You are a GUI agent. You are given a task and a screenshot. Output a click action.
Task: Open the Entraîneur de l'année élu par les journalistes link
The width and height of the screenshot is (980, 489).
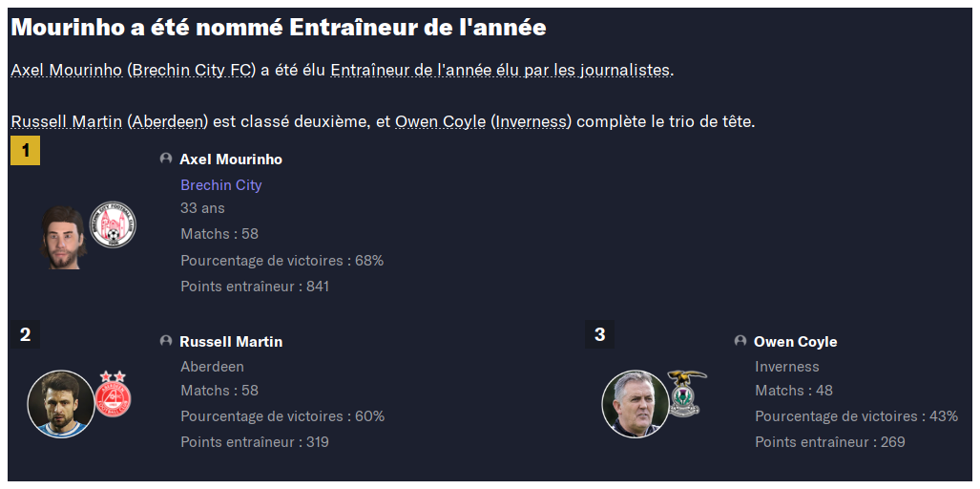(500, 70)
